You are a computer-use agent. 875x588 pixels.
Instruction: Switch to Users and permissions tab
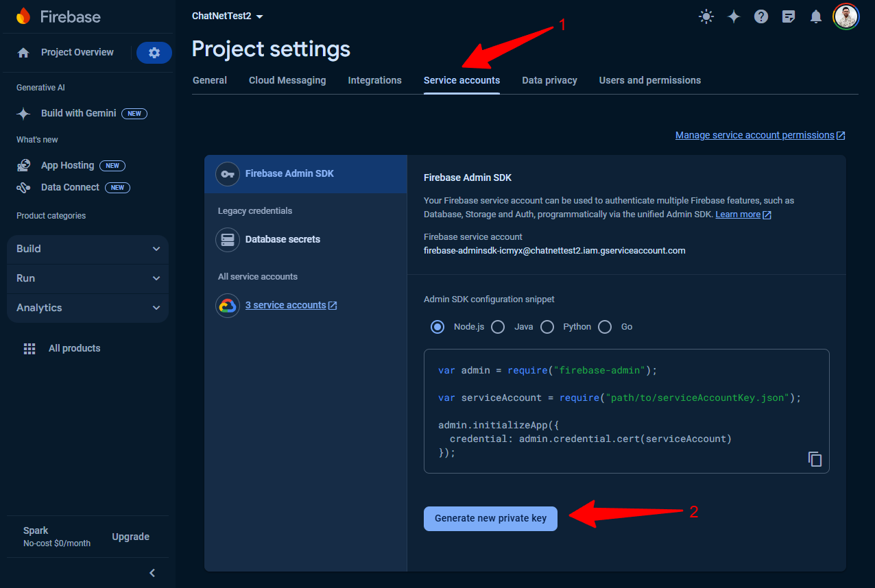649,80
